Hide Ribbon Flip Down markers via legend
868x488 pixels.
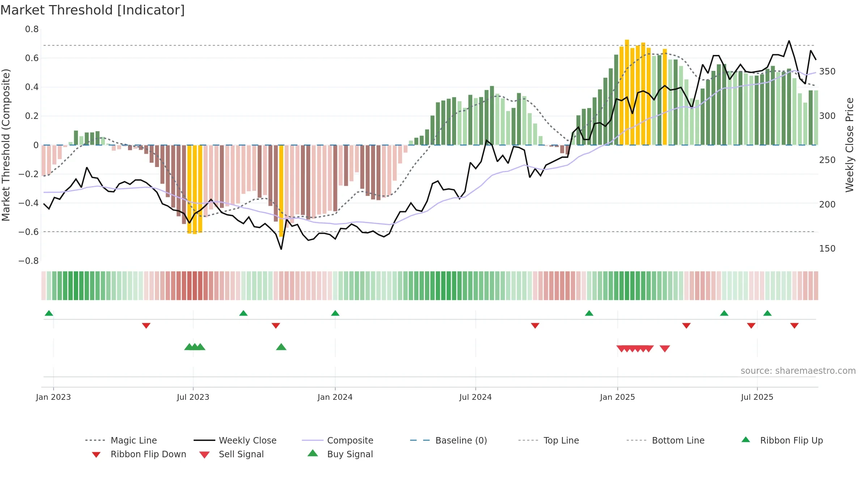[x=139, y=454]
